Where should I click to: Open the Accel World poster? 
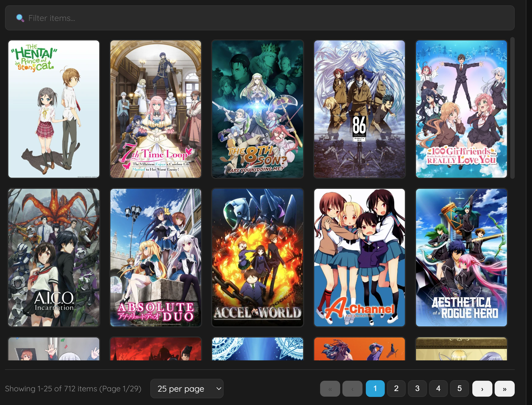pos(258,258)
